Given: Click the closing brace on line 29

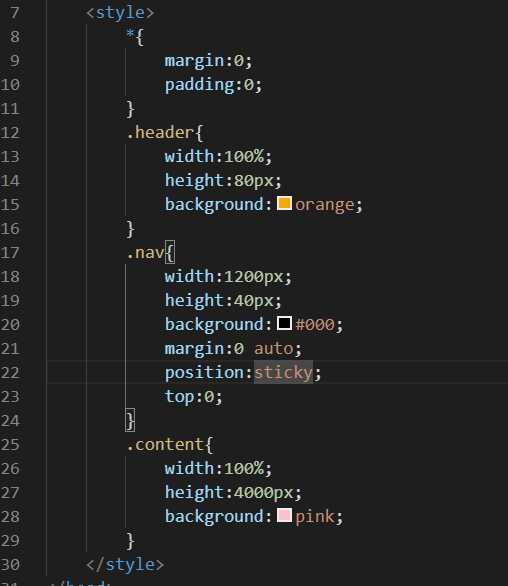Looking at the screenshot, I should coord(130,541).
